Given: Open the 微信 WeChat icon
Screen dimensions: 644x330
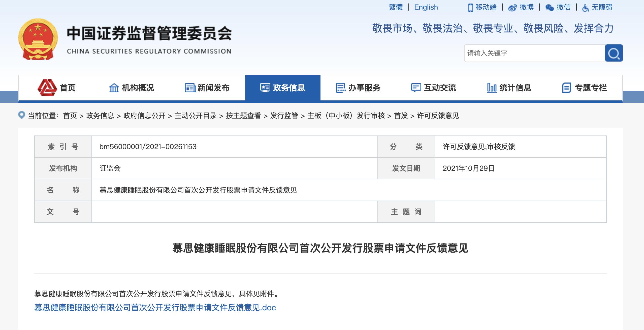Looking at the screenshot, I should [550, 7].
